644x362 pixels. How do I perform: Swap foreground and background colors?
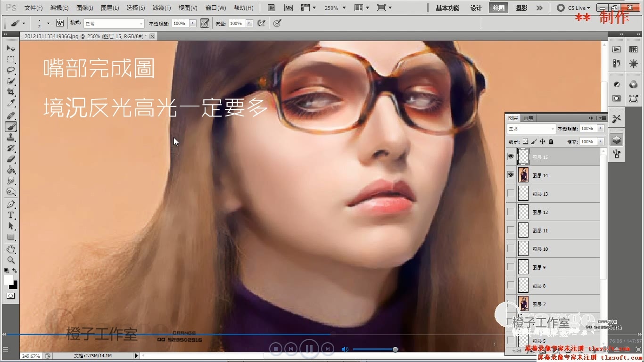point(15,271)
